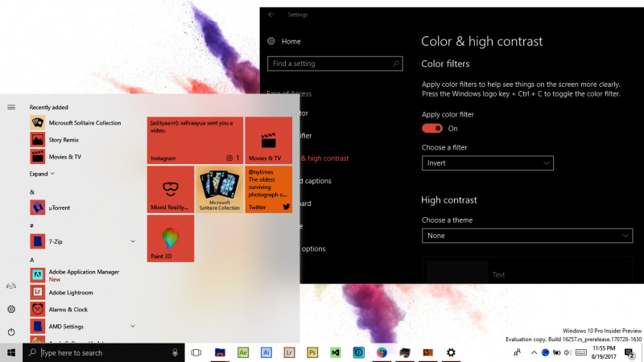
Task: Open the Choose a filter dropdown
Action: 488,163
